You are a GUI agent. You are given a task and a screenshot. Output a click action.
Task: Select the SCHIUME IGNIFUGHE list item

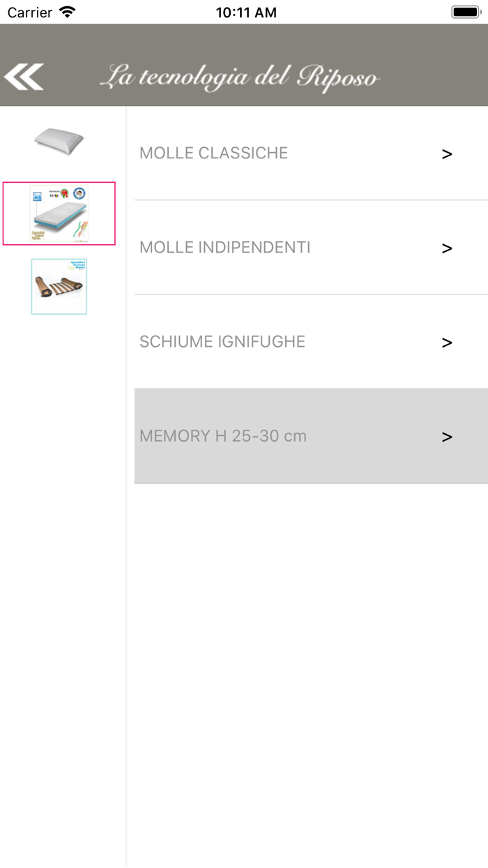pos(222,342)
